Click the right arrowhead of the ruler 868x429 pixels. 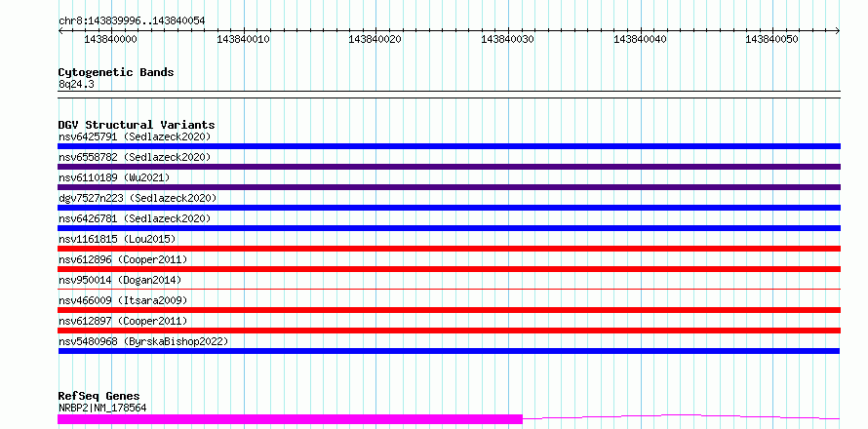coord(838,31)
